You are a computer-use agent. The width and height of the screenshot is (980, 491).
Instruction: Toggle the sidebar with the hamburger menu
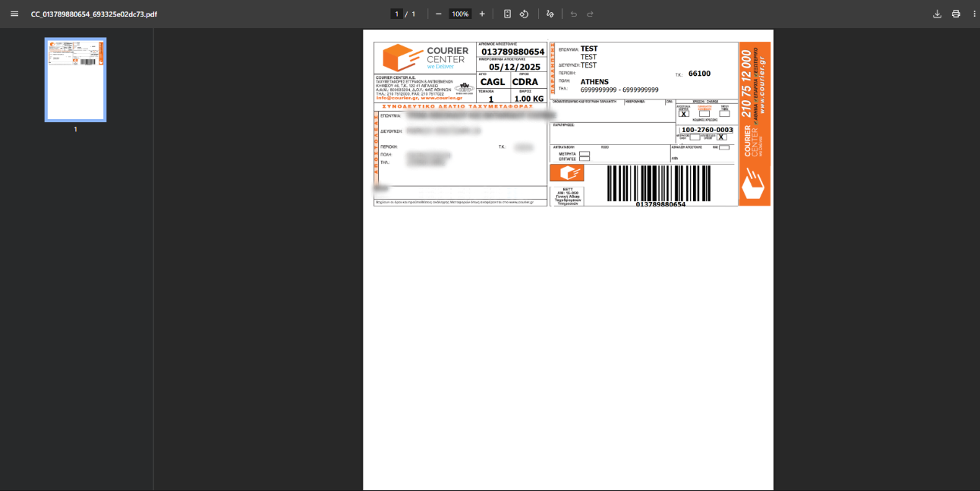pos(14,14)
